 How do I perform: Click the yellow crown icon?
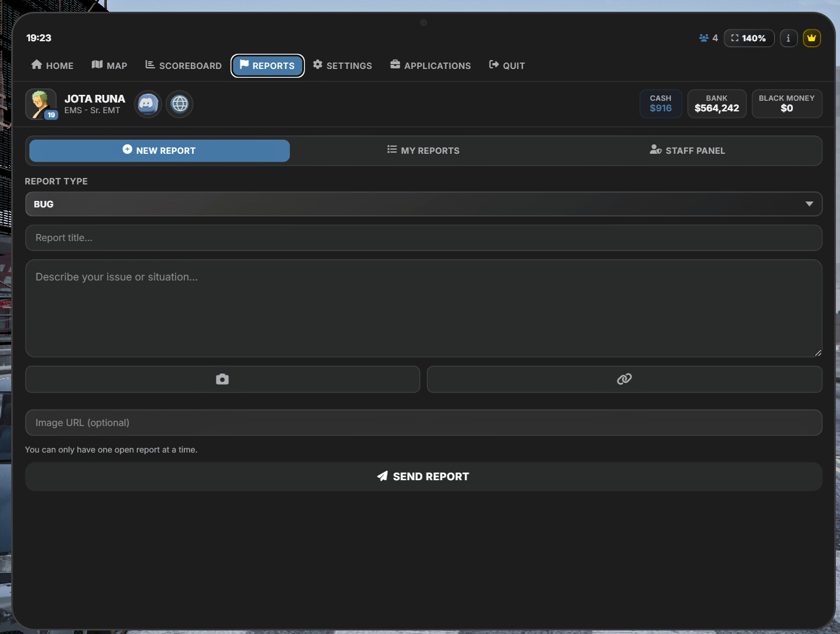812,38
